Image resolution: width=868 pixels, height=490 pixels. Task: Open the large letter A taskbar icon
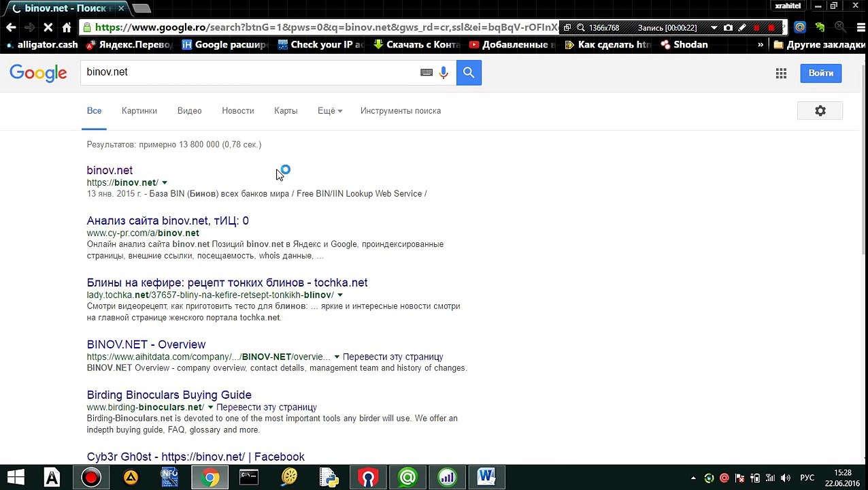tap(52, 478)
